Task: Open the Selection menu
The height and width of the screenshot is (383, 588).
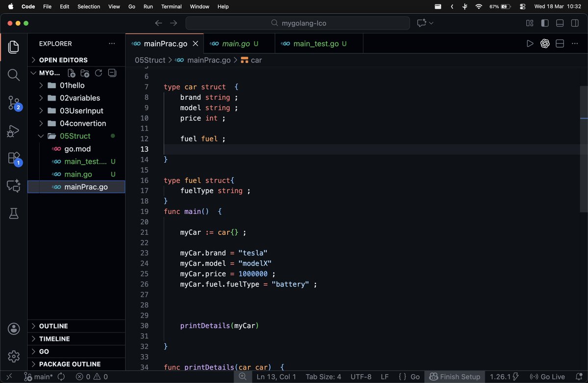Action: pyautogui.click(x=88, y=6)
